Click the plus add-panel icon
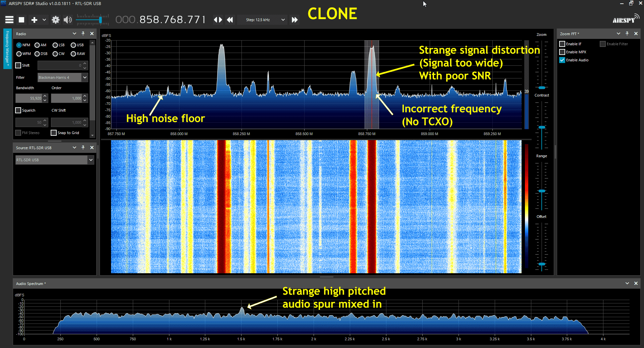 coord(34,20)
